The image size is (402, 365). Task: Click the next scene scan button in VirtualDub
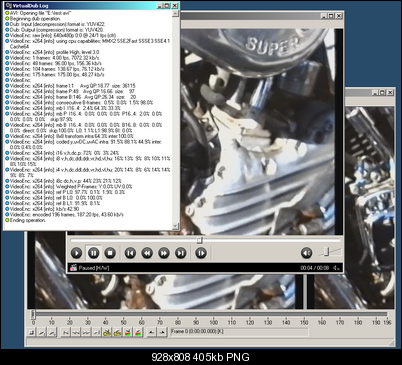pyautogui.click(x=138, y=332)
